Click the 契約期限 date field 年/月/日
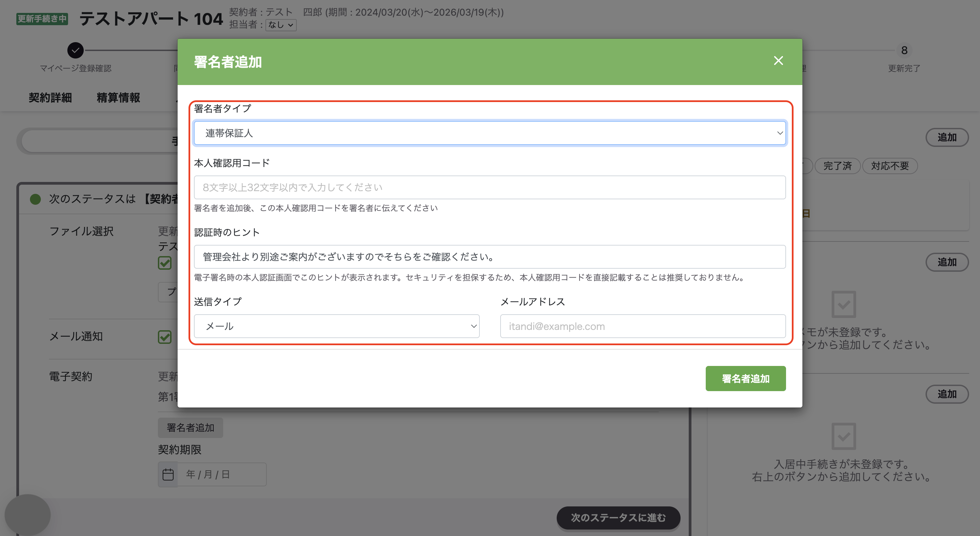 pos(222,474)
